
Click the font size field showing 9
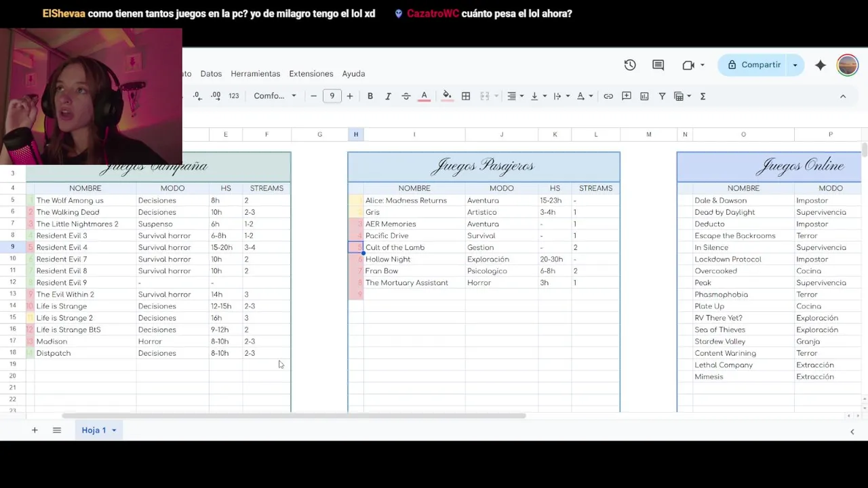tap(332, 96)
